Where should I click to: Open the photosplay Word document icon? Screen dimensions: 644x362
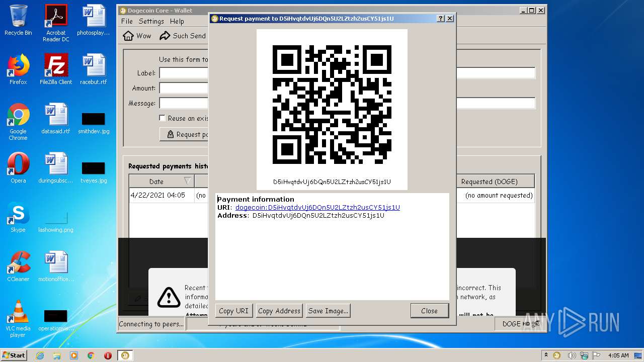point(94,21)
